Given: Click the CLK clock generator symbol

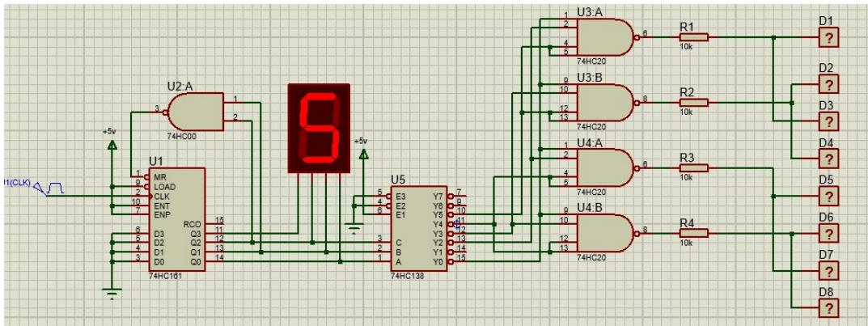Looking at the screenshot, I should tap(53, 188).
